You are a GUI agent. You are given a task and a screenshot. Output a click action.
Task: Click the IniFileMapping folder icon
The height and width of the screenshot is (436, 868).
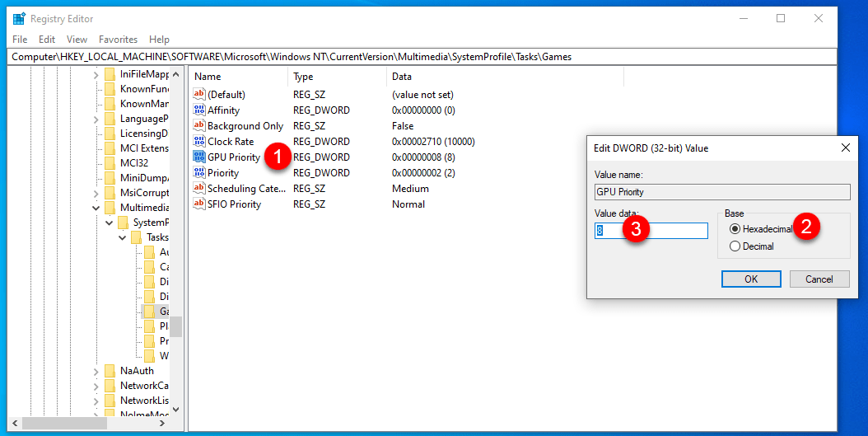point(110,73)
